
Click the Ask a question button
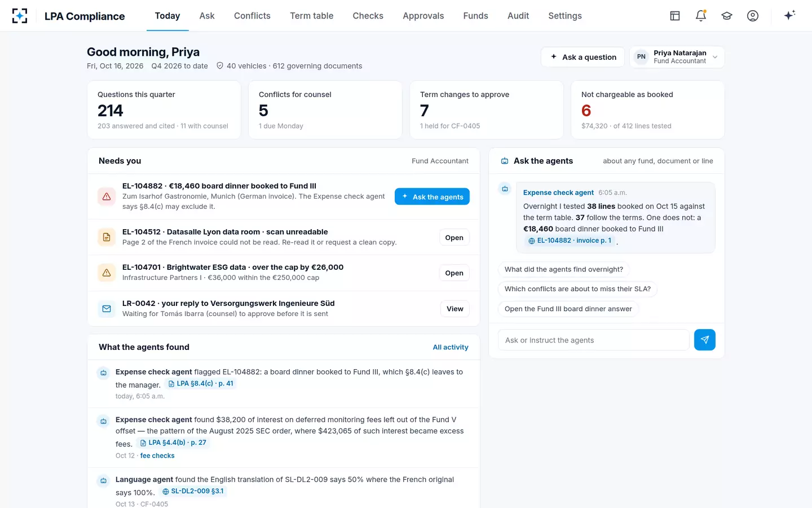click(583, 57)
